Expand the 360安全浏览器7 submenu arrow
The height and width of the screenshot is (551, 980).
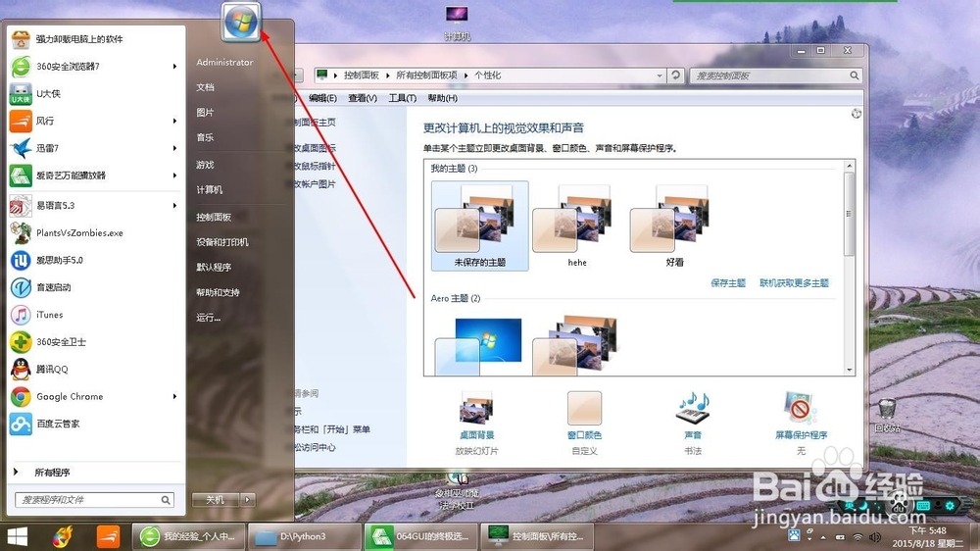[174, 67]
